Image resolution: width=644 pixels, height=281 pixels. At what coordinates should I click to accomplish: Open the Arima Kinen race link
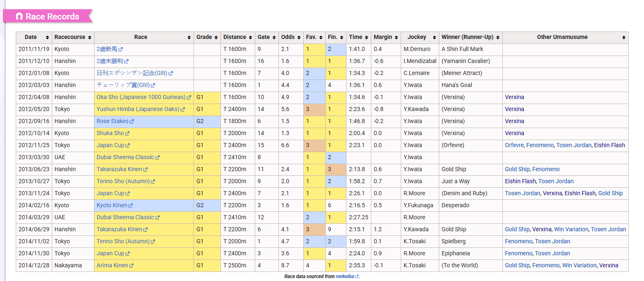pos(115,265)
